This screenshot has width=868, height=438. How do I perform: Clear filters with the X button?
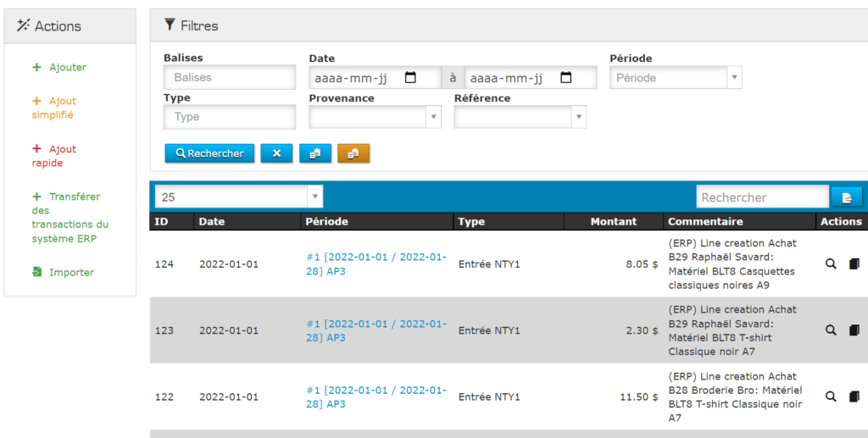(x=276, y=153)
